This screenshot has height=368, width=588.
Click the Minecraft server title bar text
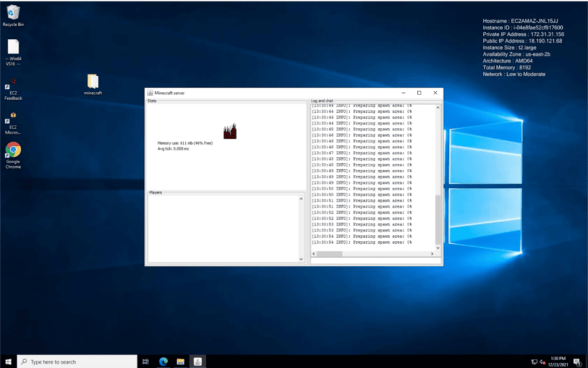pos(169,93)
